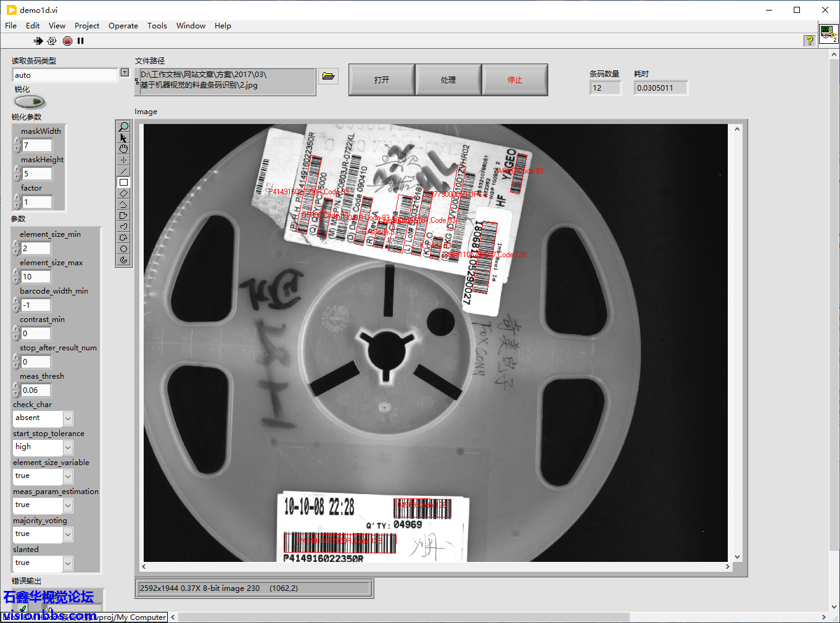
Task: Select the Pan hand tool
Action: pos(123,149)
